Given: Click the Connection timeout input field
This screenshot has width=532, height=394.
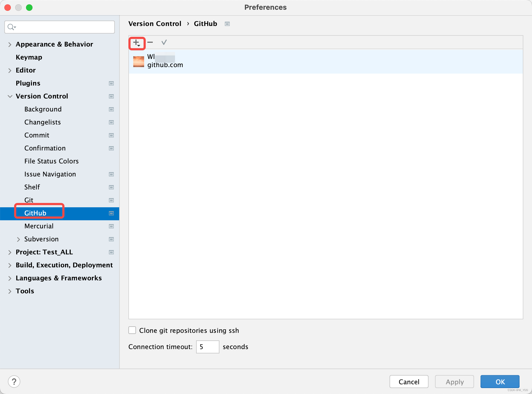Looking at the screenshot, I should [207, 347].
